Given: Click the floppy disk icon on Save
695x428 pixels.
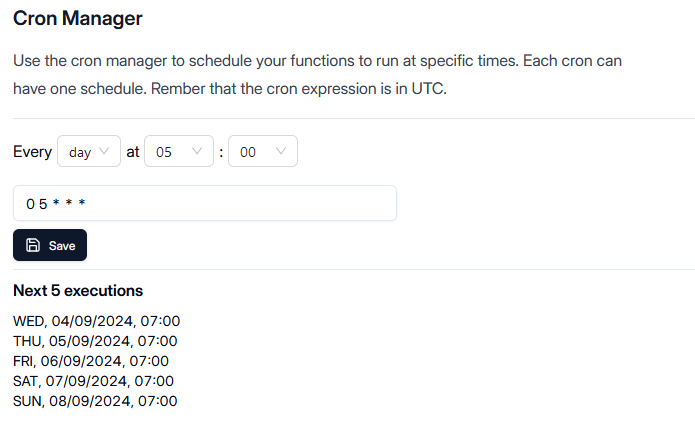Looking at the screenshot, I should (x=32, y=245).
